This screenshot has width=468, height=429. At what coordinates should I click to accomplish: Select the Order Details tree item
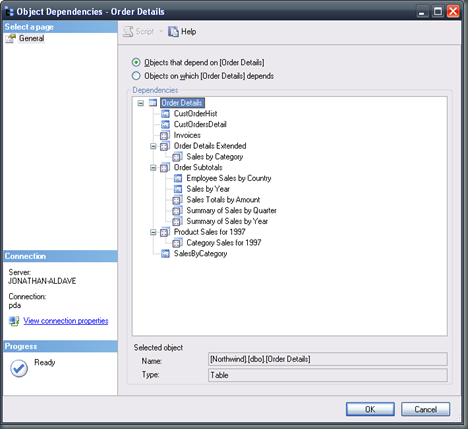(x=182, y=103)
